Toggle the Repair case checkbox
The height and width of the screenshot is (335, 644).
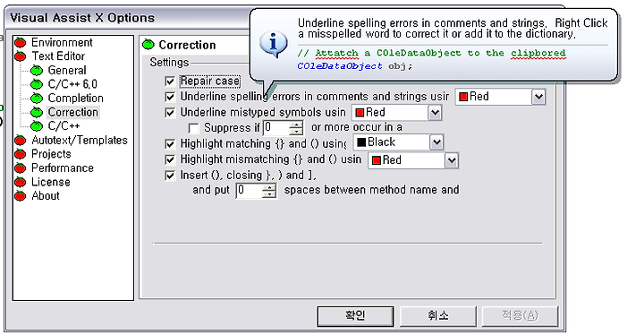170,82
